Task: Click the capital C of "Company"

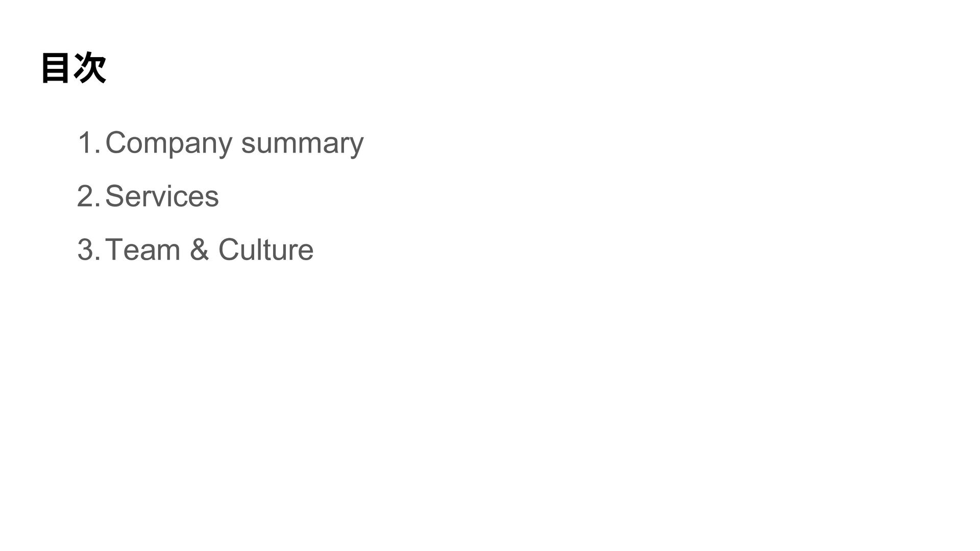Action: pos(116,143)
